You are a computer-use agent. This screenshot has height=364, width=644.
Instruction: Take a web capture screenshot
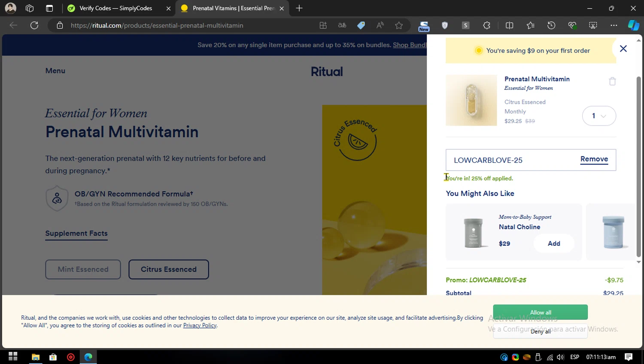[x=593, y=25]
